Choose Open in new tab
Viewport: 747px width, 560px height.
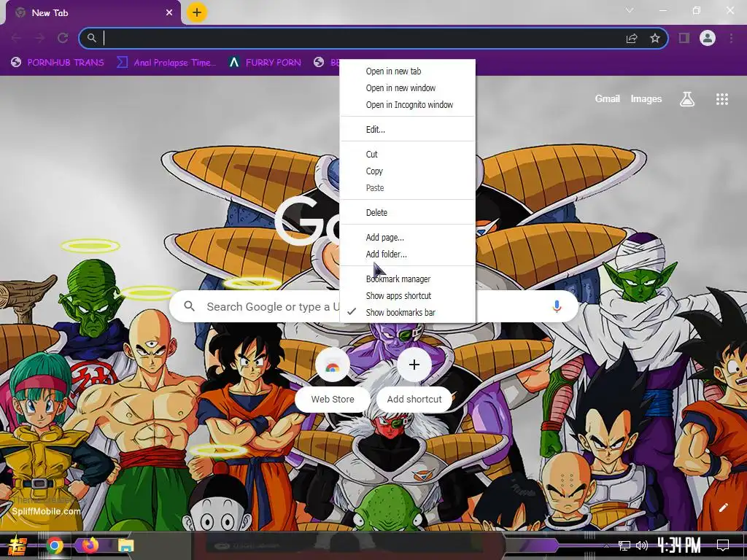pyautogui.click(x=407, y=71)
